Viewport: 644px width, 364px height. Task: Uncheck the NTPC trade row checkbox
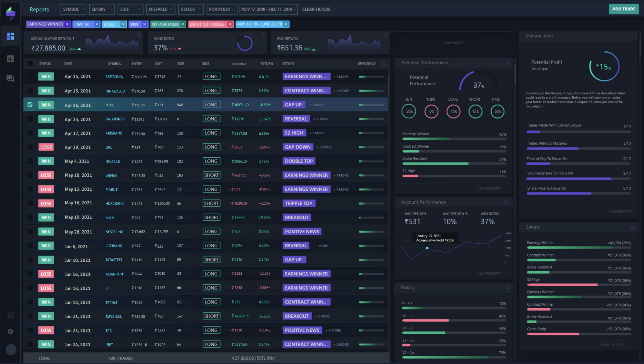(30, 105)
